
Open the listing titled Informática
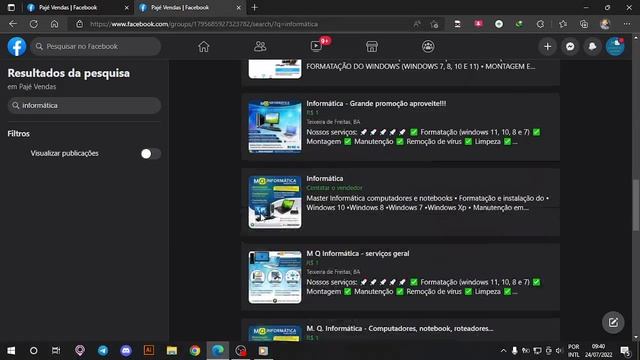tap(324, 178)
